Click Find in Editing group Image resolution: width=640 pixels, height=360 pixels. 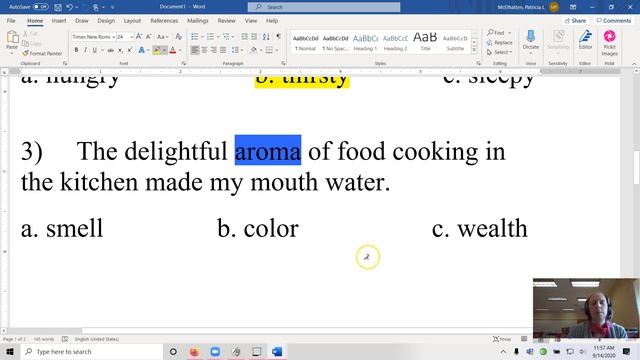tap(496, 32)
